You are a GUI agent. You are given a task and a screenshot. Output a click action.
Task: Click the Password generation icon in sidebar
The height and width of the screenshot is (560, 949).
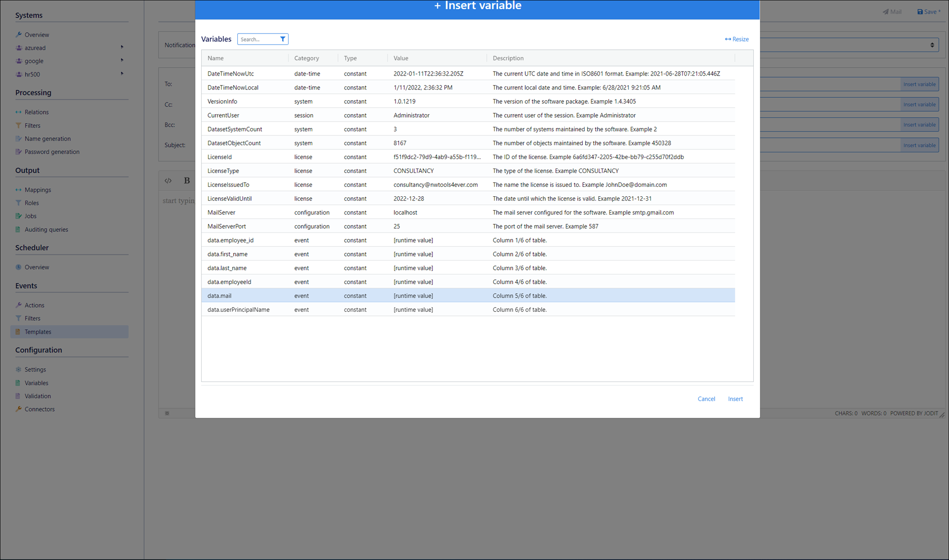click(x=18, y=152)
